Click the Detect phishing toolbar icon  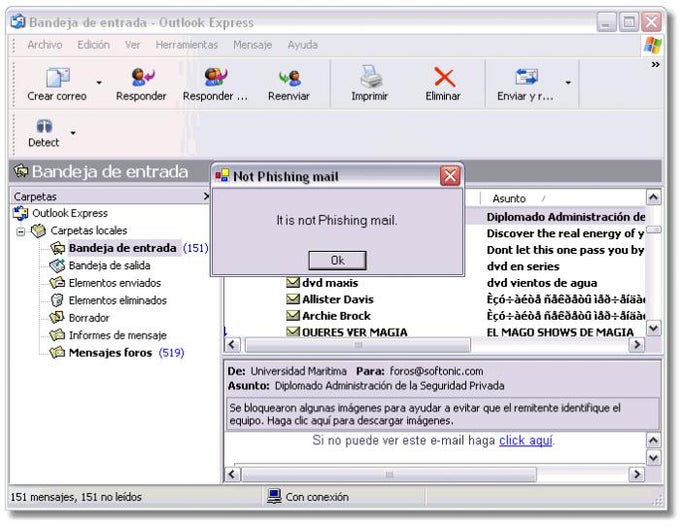tap(44, 126)
